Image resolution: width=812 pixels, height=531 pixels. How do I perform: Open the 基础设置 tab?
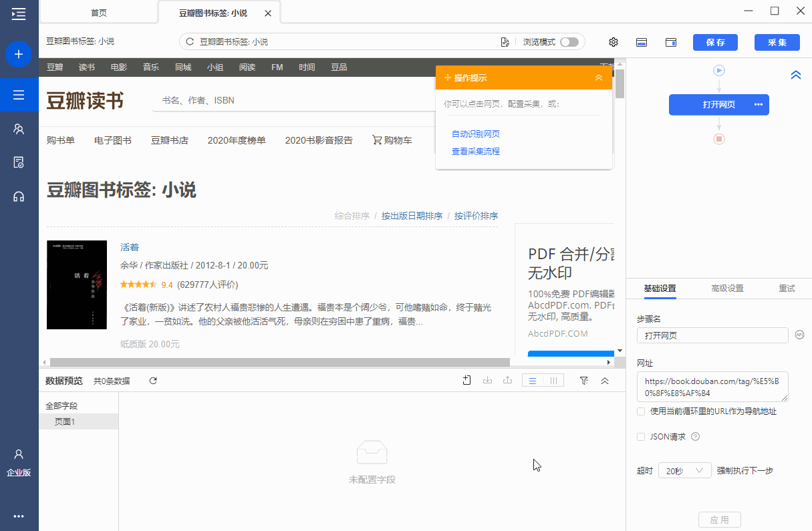pyautogui.click(x=660, y=289)
